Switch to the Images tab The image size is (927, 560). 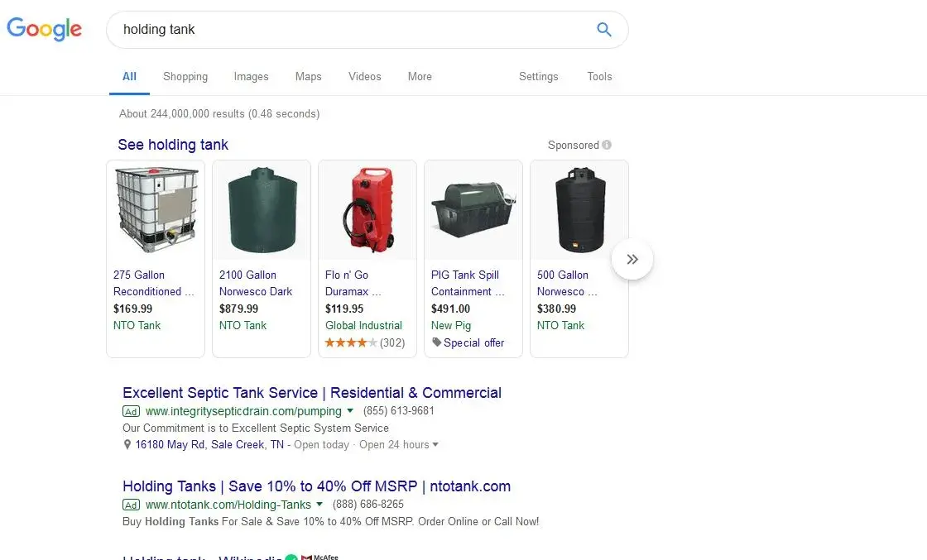(252, 76)
